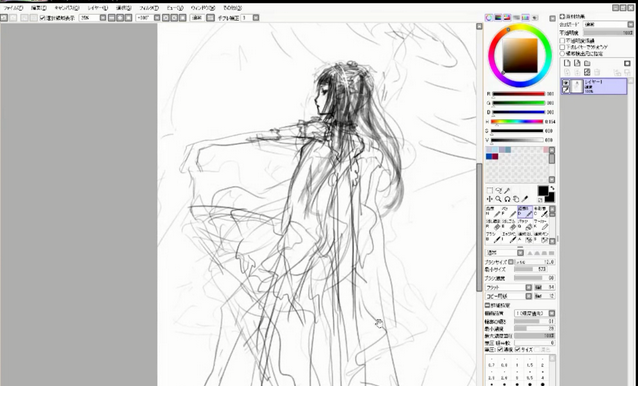Select the lasso selection tool

click(x=499, y=190)
